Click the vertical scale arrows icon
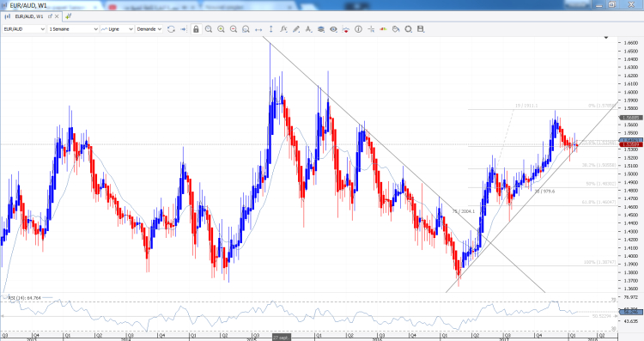Image resolution: width=644 pixels, height=341 pixels. (x=271, y=29)
